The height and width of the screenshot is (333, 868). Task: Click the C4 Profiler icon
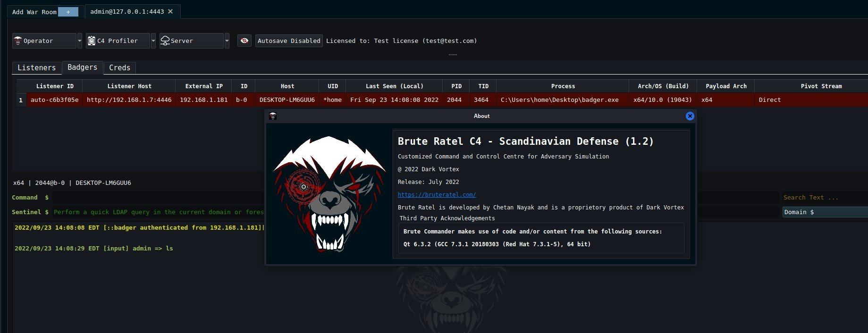tap(92, 41)
